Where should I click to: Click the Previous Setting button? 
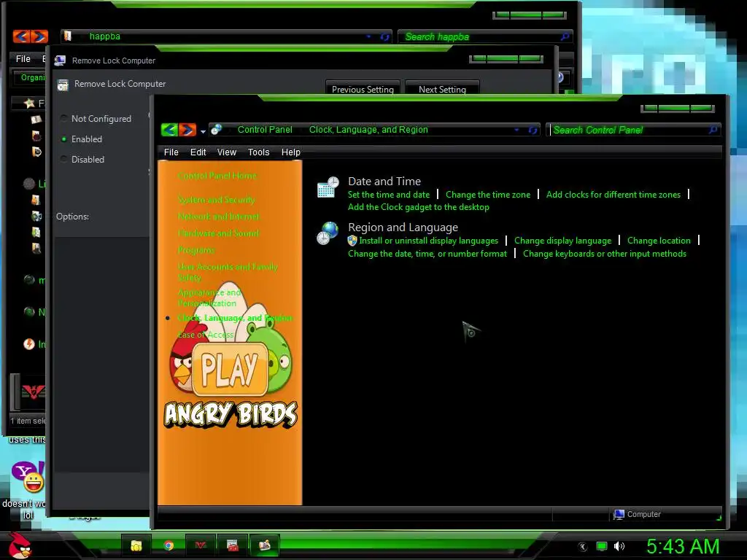pyautogui.click(x=363, y=88)
